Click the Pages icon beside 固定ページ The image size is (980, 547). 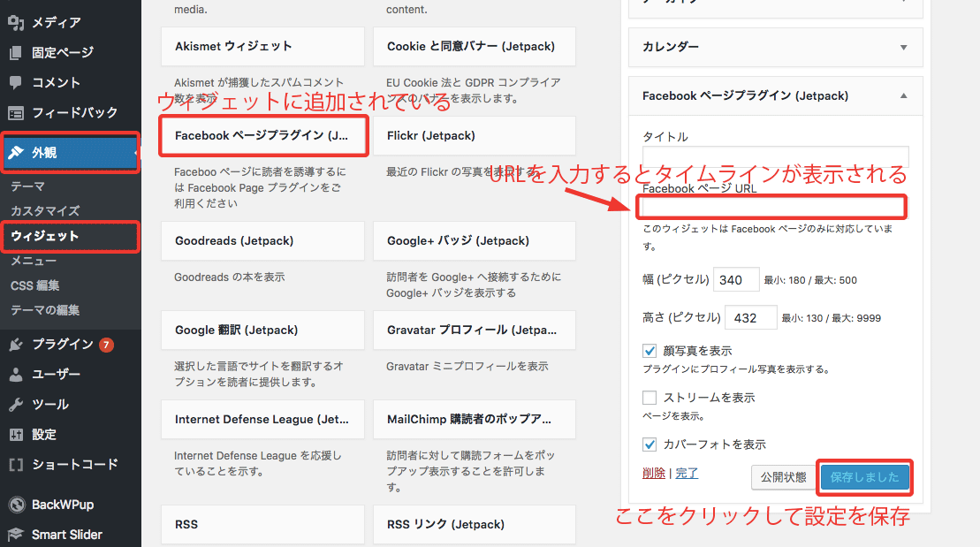click(16, 52)
